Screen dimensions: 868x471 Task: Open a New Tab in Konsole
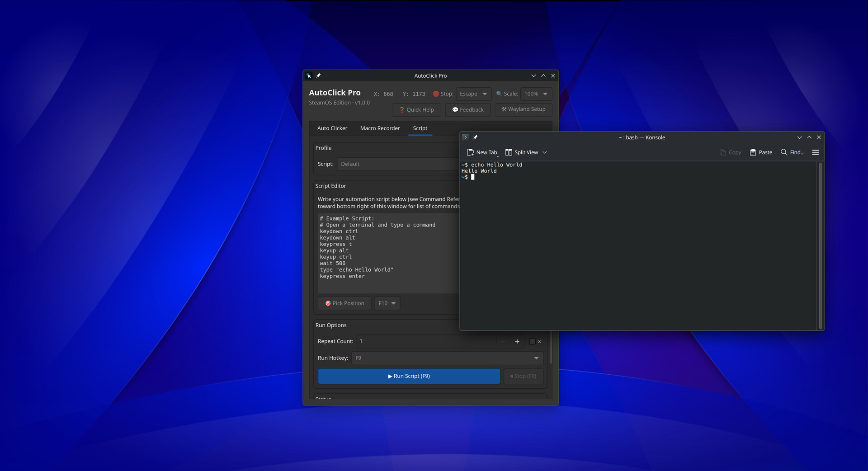(x=482, y=152)
